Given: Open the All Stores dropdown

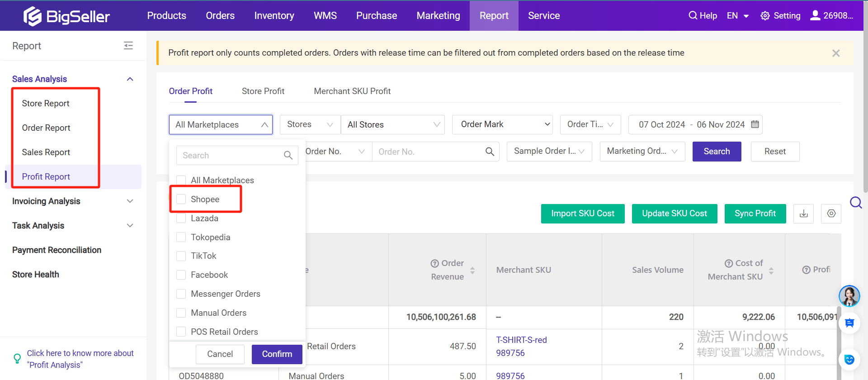Looking at the screenshot, I should coord(393,124).
